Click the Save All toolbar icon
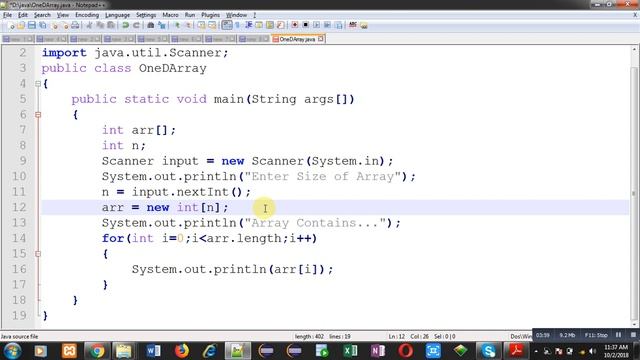This screenshot has width=640, height=360. [x=43, y=25]
